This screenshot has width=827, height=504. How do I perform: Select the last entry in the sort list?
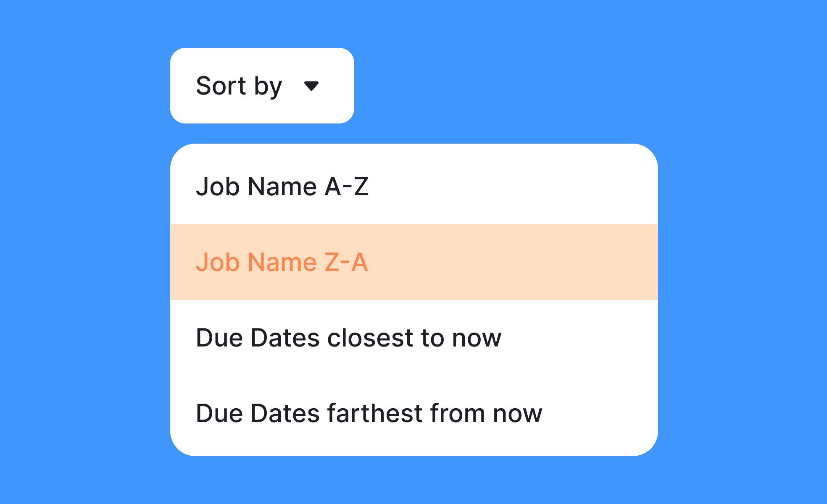(414, 413)
